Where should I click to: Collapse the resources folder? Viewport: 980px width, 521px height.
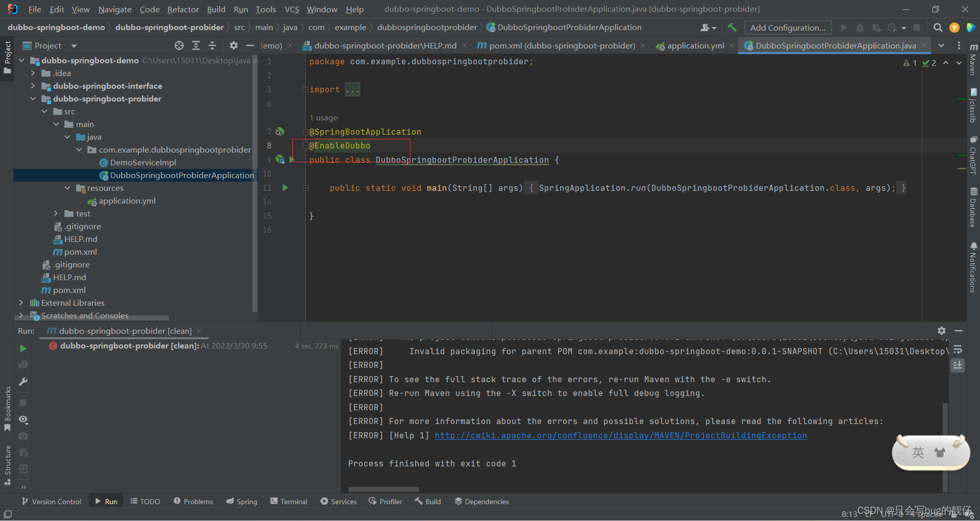(x=67, y=188)
